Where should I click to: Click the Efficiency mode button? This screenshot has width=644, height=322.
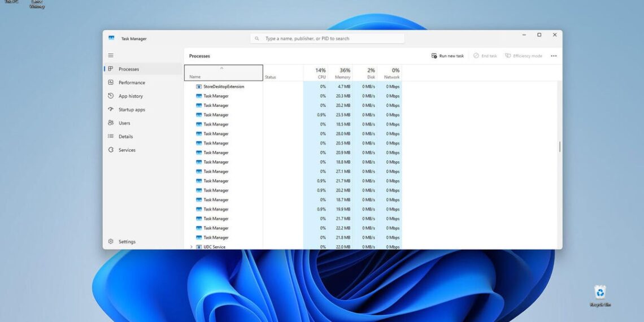point(524,56)
